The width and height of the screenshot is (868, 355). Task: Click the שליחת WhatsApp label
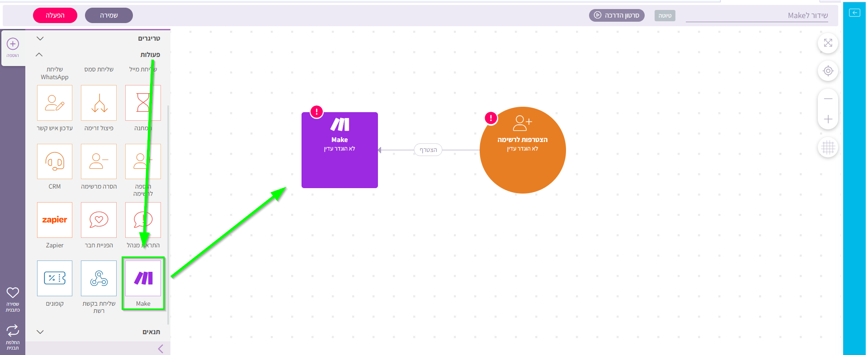click(x=55, y=73)
